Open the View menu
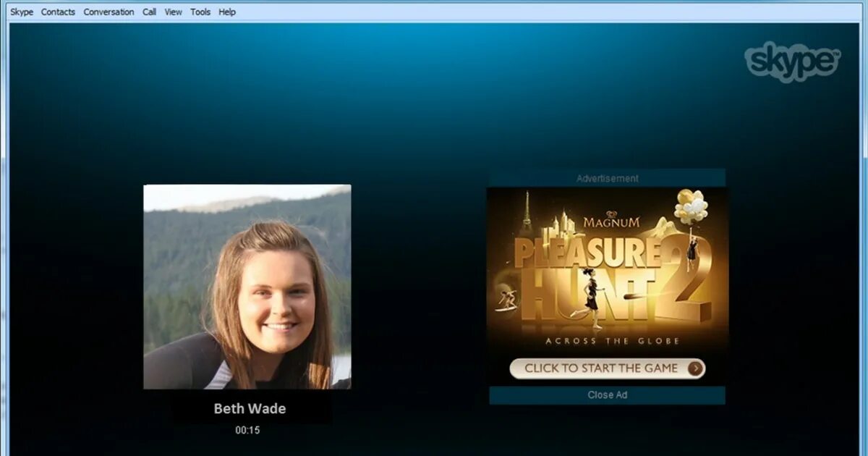Screen dimensions: 868x456 pos(173,12)
